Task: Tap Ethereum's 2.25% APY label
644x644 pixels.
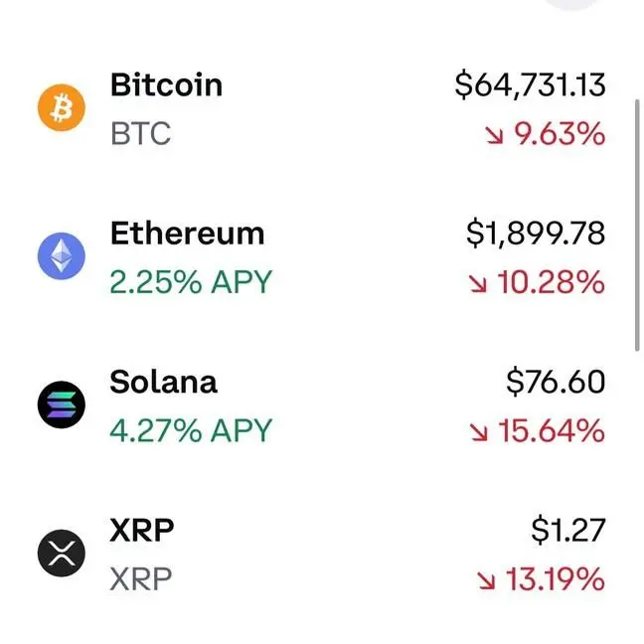Action: tap(190, 282)
